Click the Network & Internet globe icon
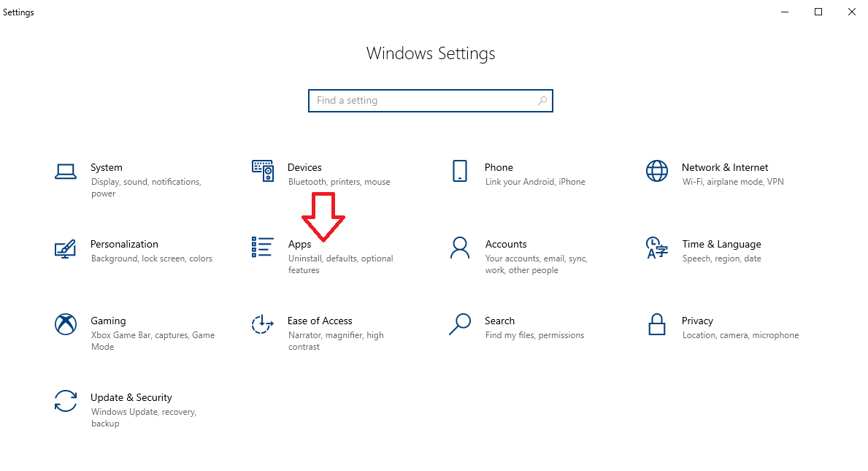The image size is (868, 471). coord(656,171)
